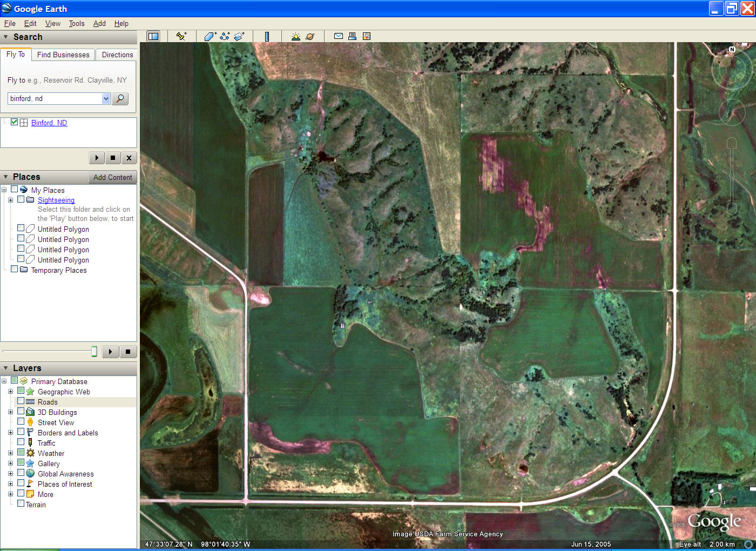Expand the Sightseeing folder tree node
Screen dimensions: 756x551
click(x=10, y=200)
